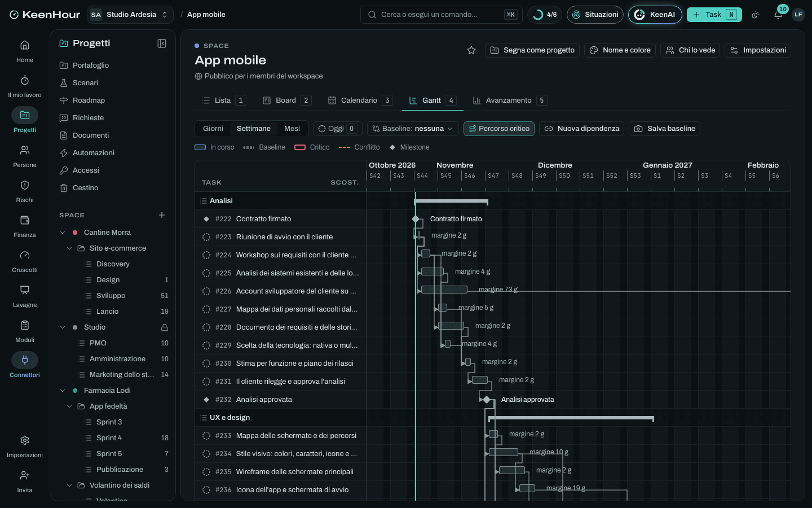Select the Mesi time scale
Image resolution: width=812 pixels, height=508 pixels.
[x=292, y=129]
